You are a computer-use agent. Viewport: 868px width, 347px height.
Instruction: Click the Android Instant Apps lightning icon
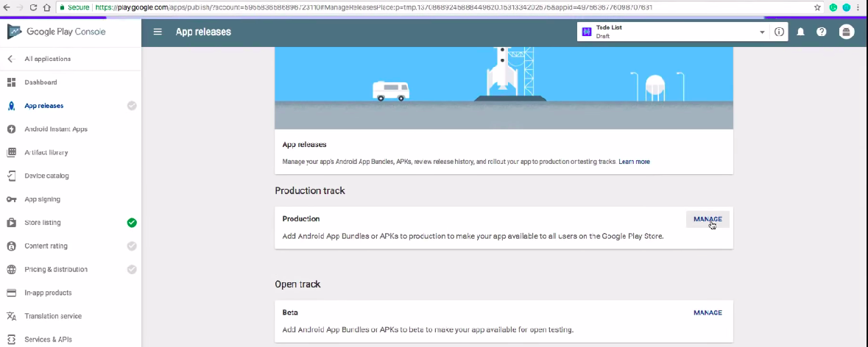[11, 129]
